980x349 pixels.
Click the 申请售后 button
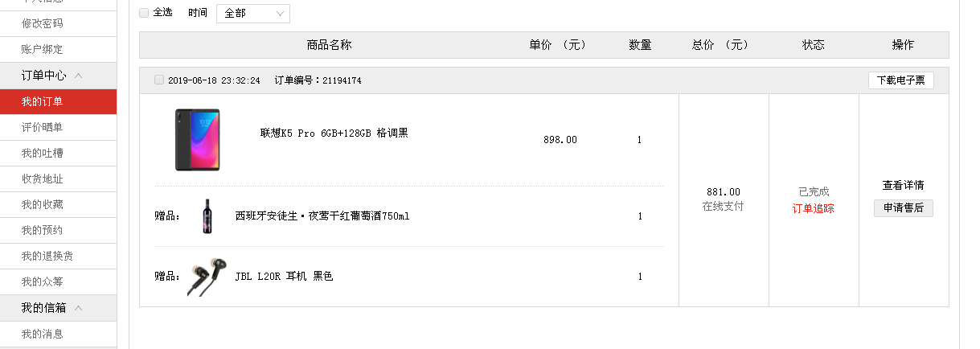[x=904, y=208]
